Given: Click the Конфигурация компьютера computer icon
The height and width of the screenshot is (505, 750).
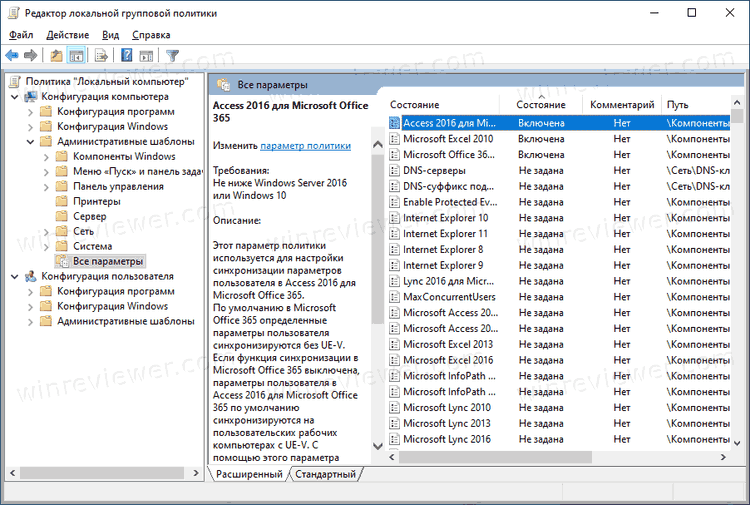Looking at the screenshot, I should coord(31,97).
